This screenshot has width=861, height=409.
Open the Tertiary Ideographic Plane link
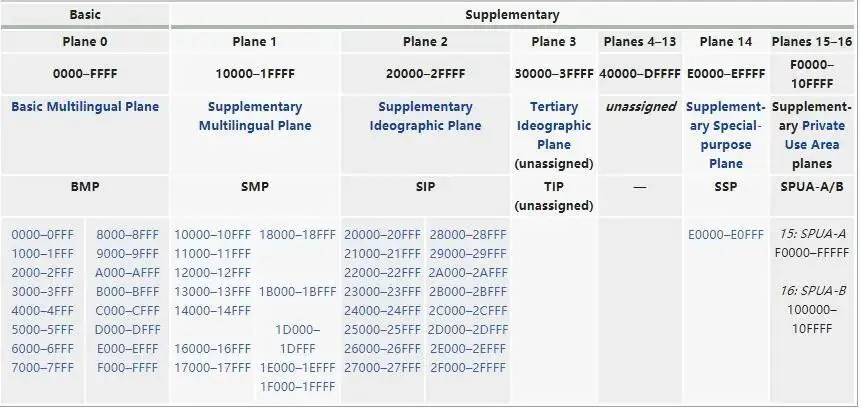pyautogui.click(x=553, y=126)
